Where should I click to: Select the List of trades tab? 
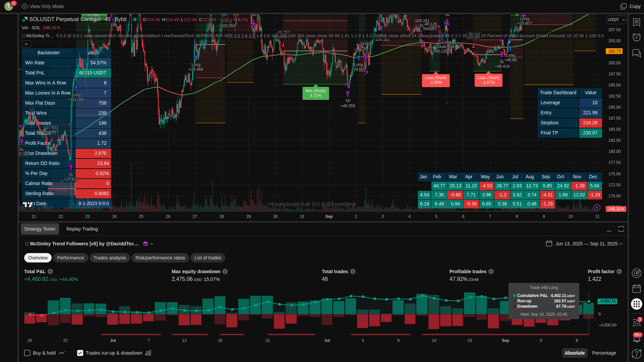(208, 258)
